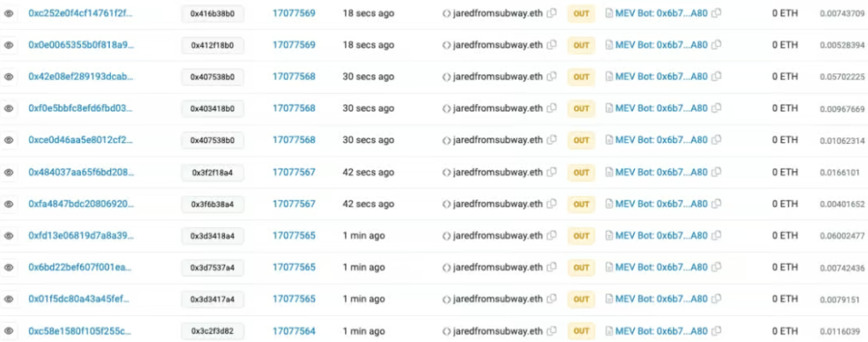Click eye icon for transaction 0xfa4847bdc20806920
868x342 pixels.
[x=8, y=204]
